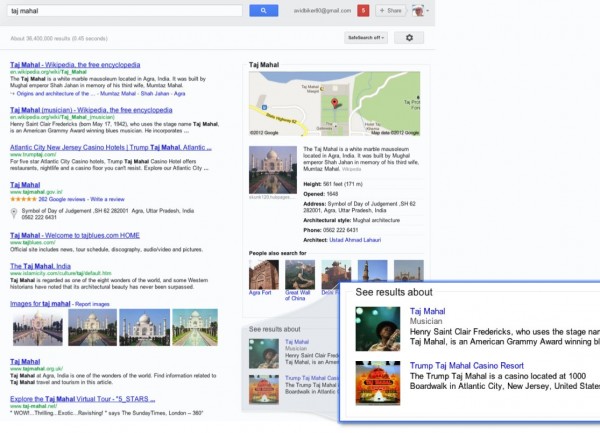The image size is (600, 433).
Task: Open Taj Mahal - Wikipedia, the free encyclopedia result
Action: point(75,65)
